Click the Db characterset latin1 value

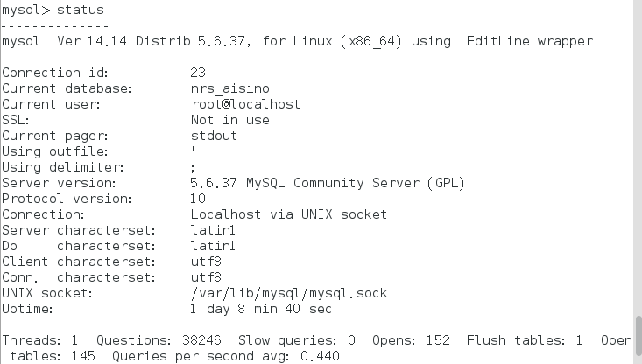(x=213, y=246)
